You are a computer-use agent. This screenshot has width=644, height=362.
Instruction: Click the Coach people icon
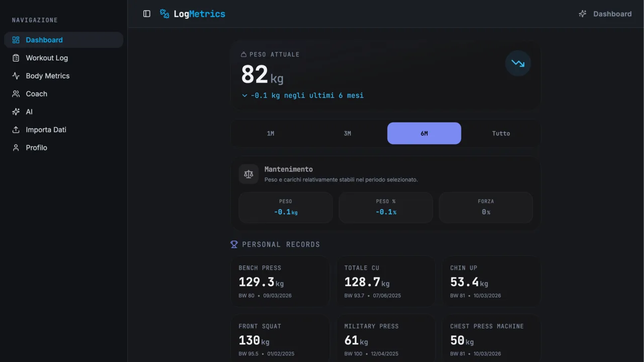tap(16, 94)
